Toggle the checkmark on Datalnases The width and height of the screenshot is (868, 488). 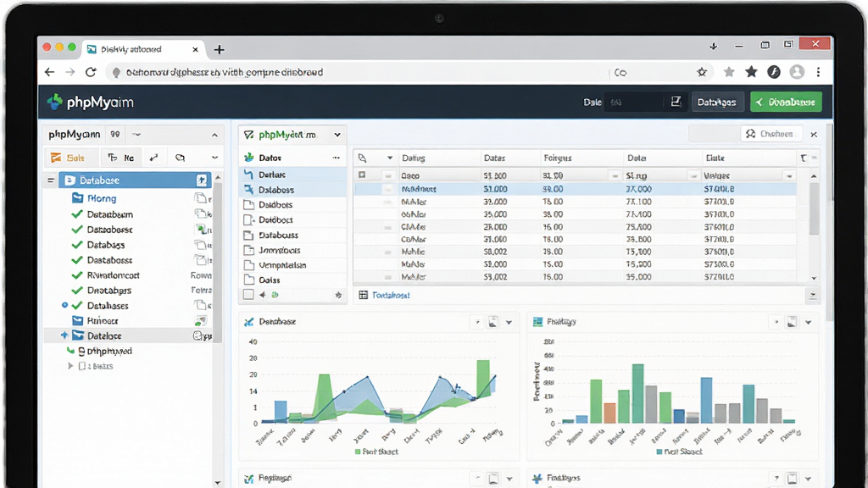coord(77,305)
